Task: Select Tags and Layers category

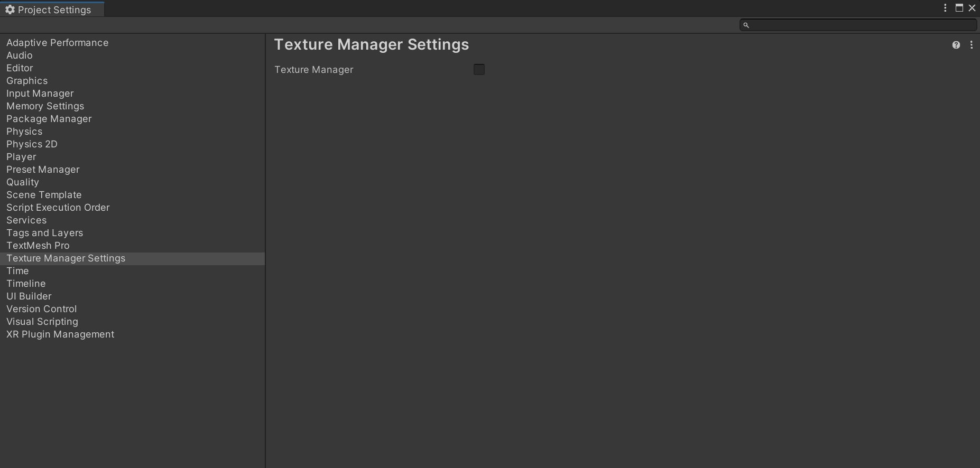Action: point(45,233)
